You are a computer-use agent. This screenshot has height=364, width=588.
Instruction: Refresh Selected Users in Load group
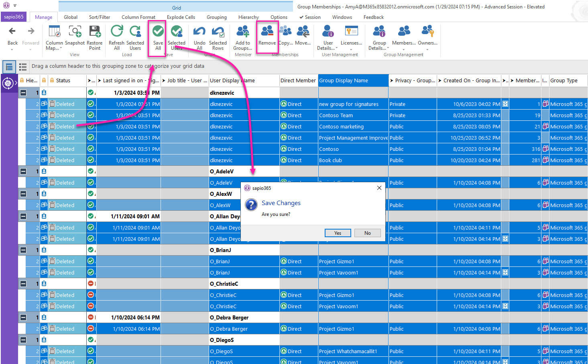coord(135,31)
